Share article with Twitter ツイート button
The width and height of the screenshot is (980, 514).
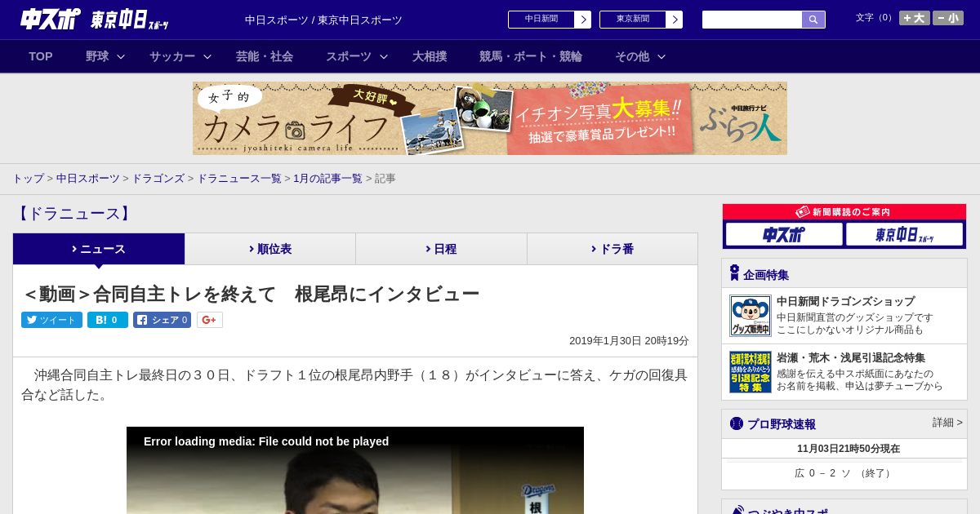click(51, 320)
